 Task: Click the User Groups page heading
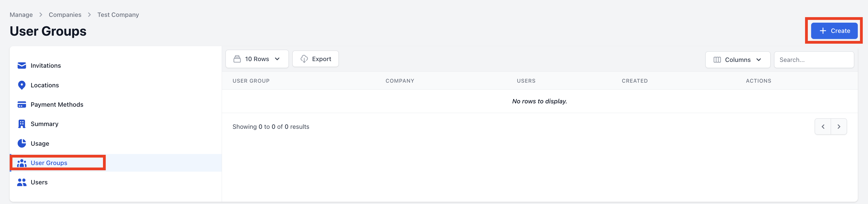point(48,31)
